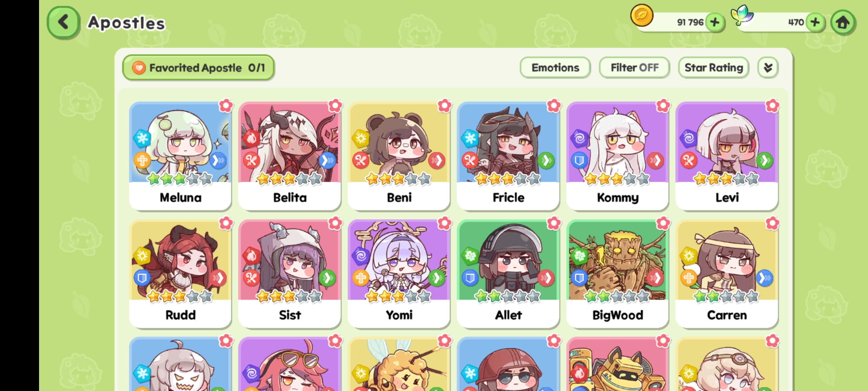Open the Emotions tab
Screen dimensions: 868x391
tap(555, 68)
